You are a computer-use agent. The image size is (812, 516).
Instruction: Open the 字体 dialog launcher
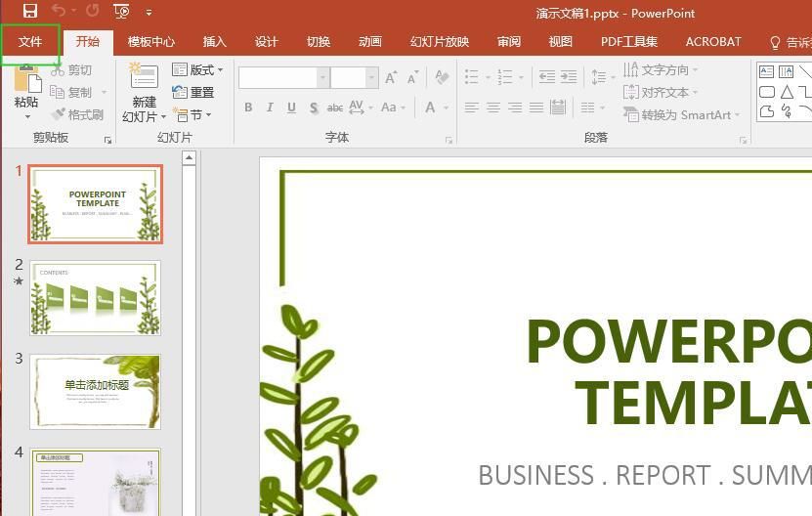click(449, 140)
